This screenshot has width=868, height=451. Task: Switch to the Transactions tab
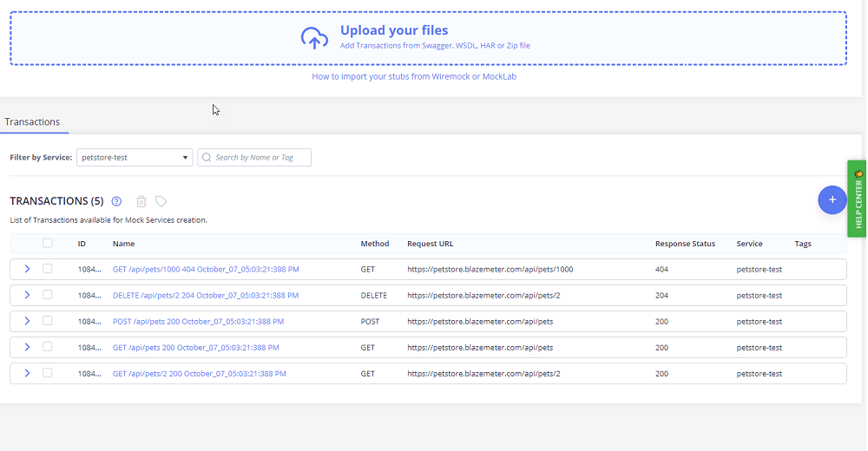32,121
